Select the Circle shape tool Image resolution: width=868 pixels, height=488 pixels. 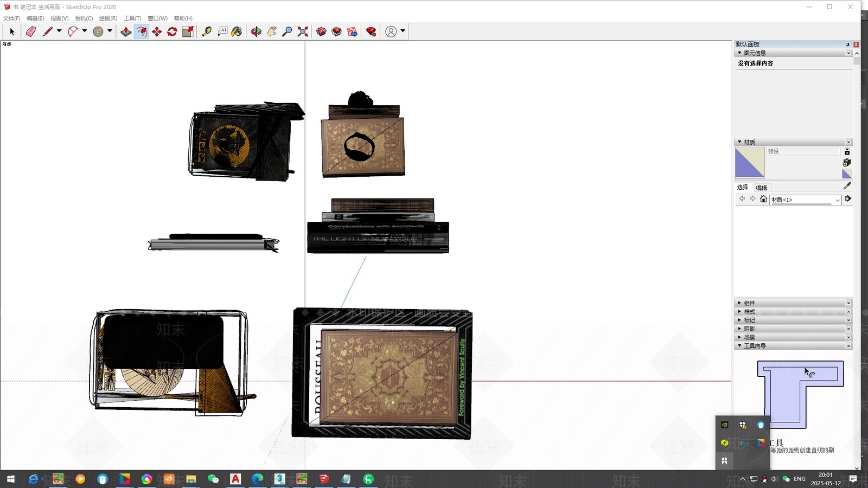tap(98, 32)
